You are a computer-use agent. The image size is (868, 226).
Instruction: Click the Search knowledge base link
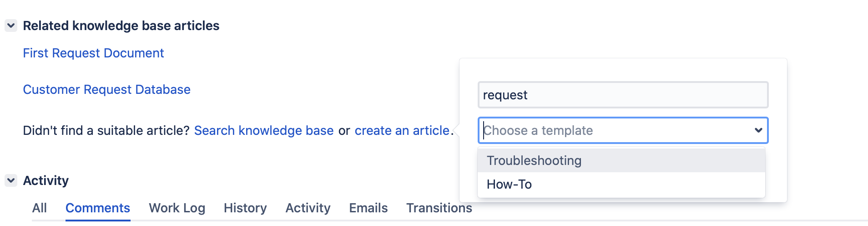point(264,131)
